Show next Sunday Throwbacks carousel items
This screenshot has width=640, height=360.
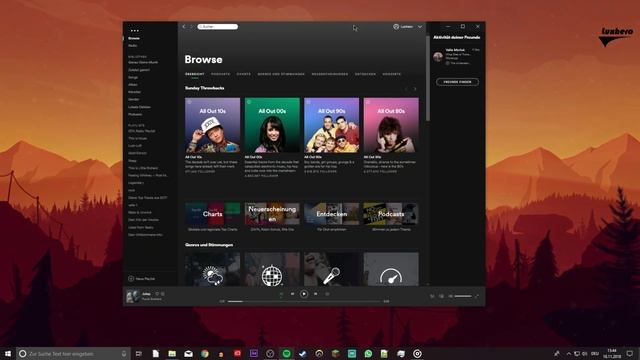415,89
